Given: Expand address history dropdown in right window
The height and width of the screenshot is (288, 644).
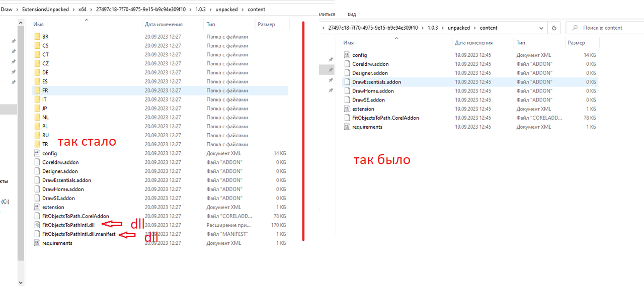Looking at the screenshot, I should pos(542,28).
